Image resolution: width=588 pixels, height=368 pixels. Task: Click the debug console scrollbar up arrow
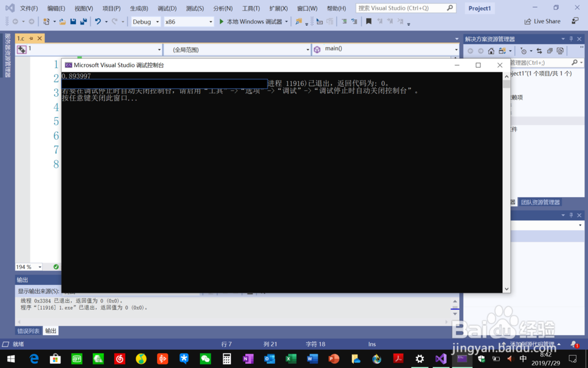click(506, 76)
